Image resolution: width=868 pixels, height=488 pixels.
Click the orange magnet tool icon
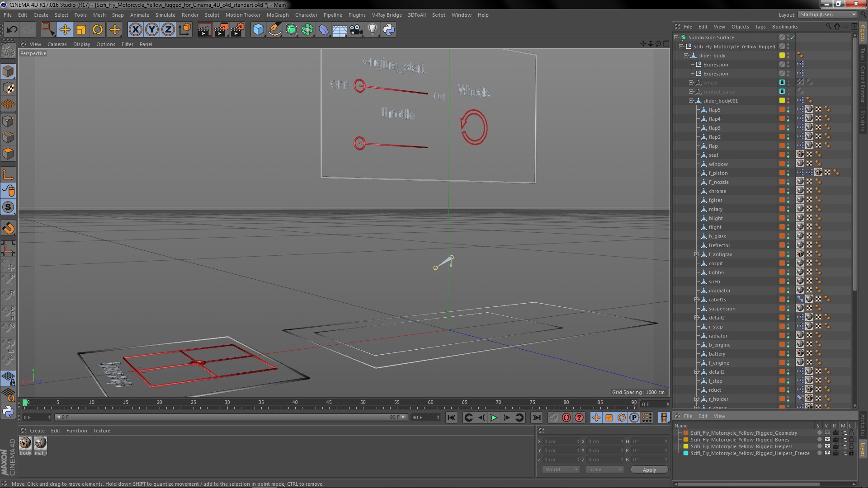(8, 228)
